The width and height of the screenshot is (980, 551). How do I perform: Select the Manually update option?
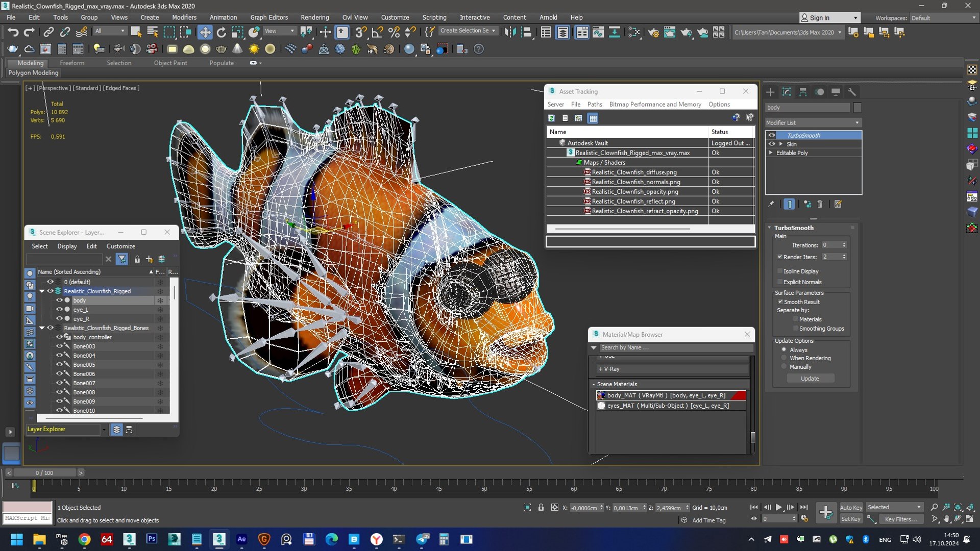pos(784,366)
